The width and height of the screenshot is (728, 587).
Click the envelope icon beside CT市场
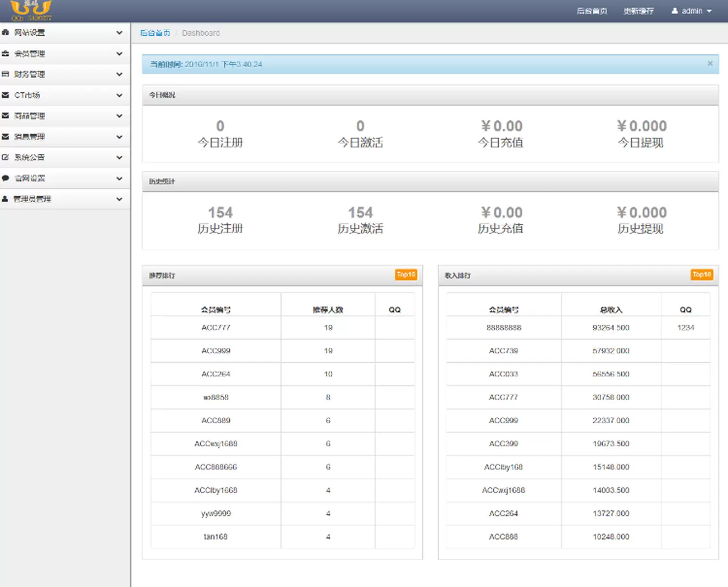coord(5,95)
